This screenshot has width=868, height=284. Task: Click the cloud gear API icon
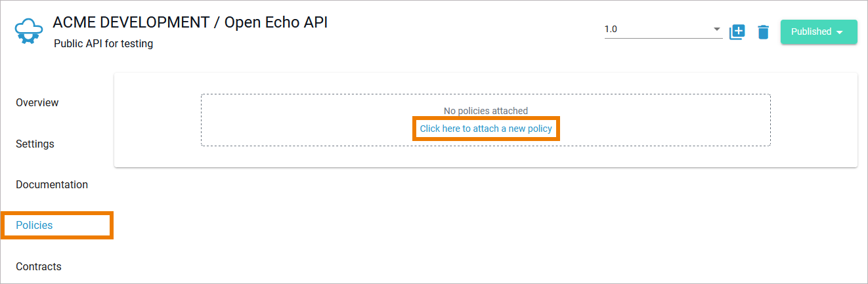click(29, 31)
